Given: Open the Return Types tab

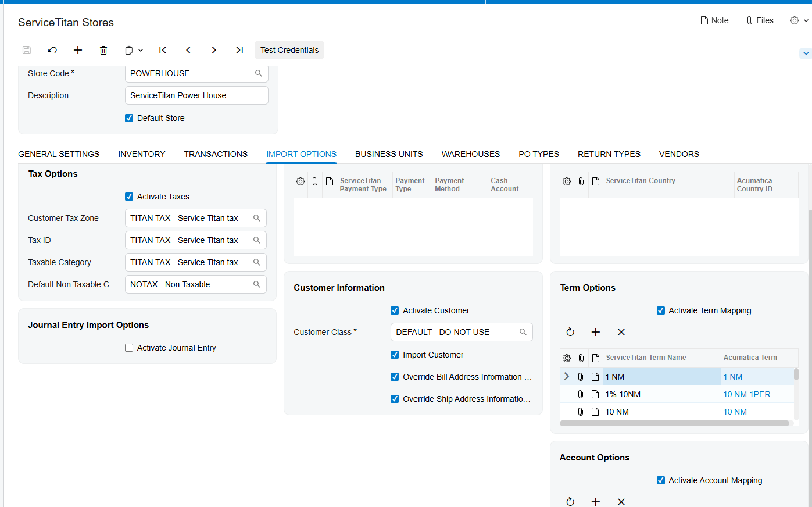Looking at the screenshot, I should click(x=609, y=154).
